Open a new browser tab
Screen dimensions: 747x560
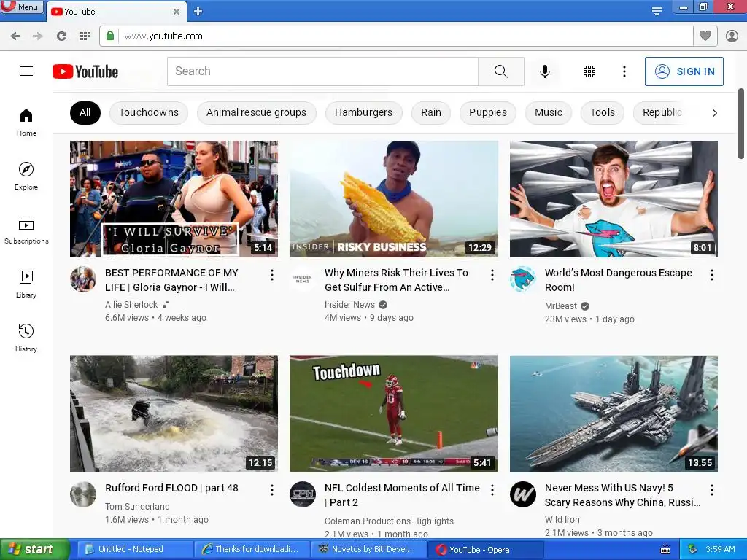198,12
